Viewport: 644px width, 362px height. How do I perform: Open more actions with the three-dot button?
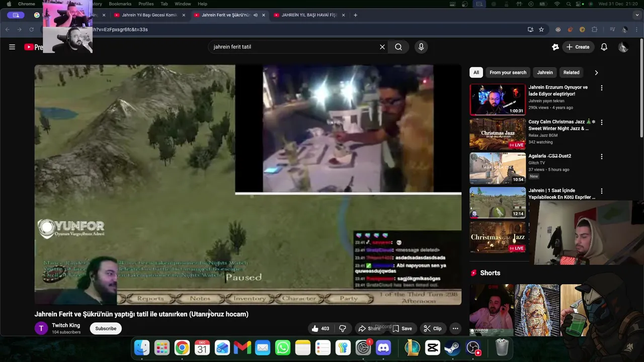point(455,328)
